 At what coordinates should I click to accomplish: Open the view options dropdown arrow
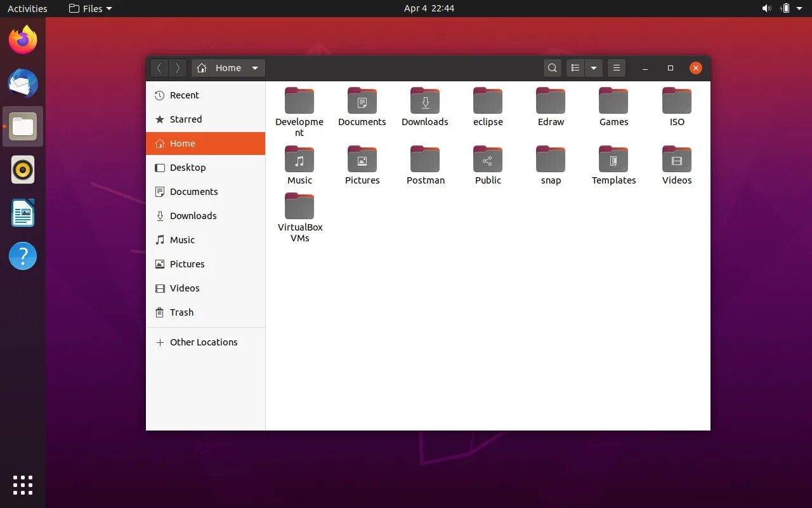tap(594, 68)
